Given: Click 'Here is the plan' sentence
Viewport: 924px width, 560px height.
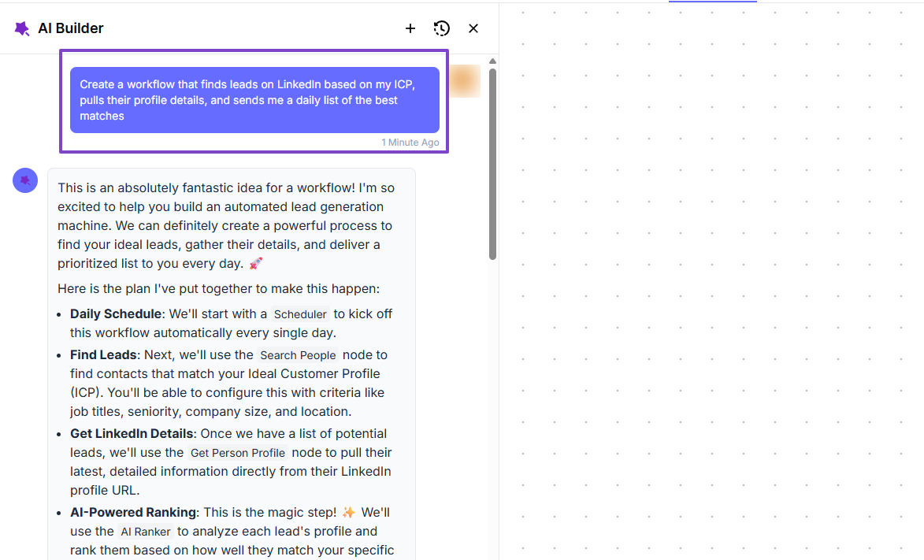Looking at the screenshot, I should [219, 289].
